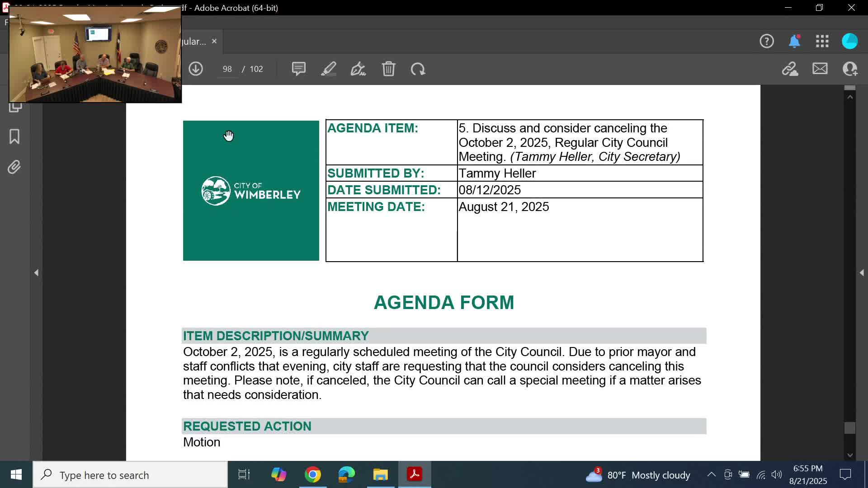Send the file by email envelope icon

[820, 69]
